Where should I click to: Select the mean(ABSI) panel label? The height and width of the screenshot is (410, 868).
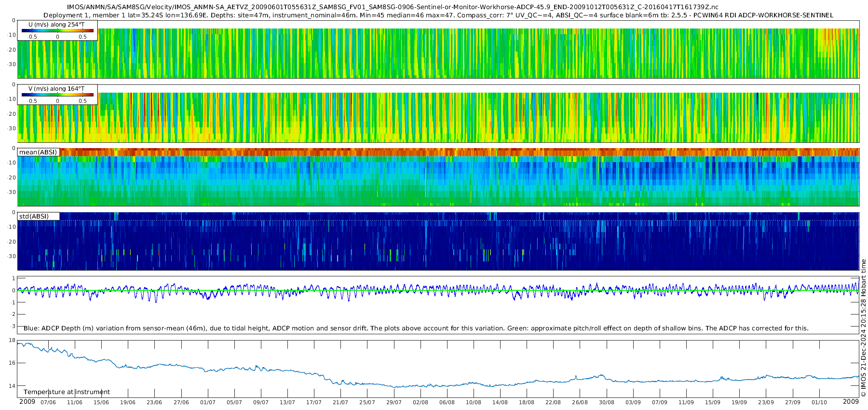(38, 152)
